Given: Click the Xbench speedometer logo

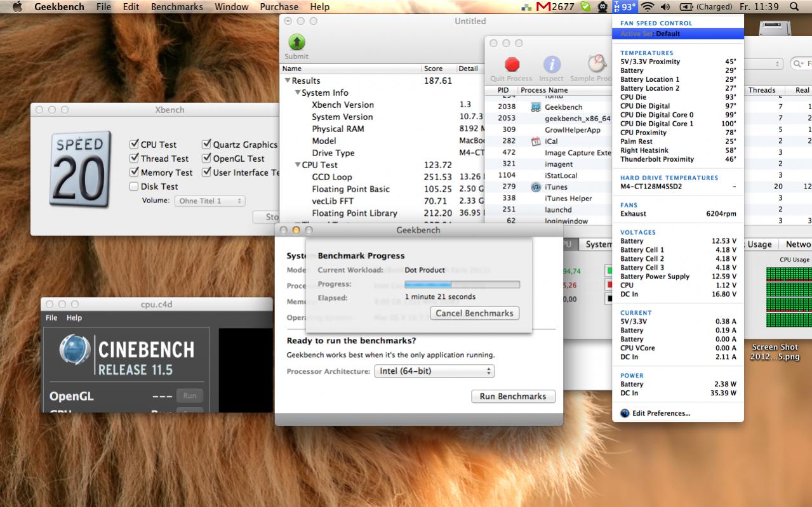Looking at the screenshot, I should (81, 169).
